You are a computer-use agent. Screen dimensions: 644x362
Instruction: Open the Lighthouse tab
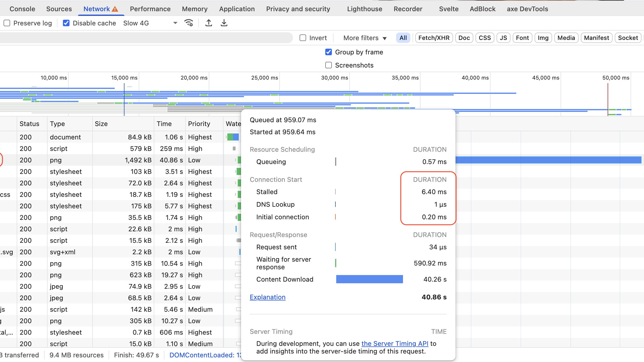[x=364, y=9]
